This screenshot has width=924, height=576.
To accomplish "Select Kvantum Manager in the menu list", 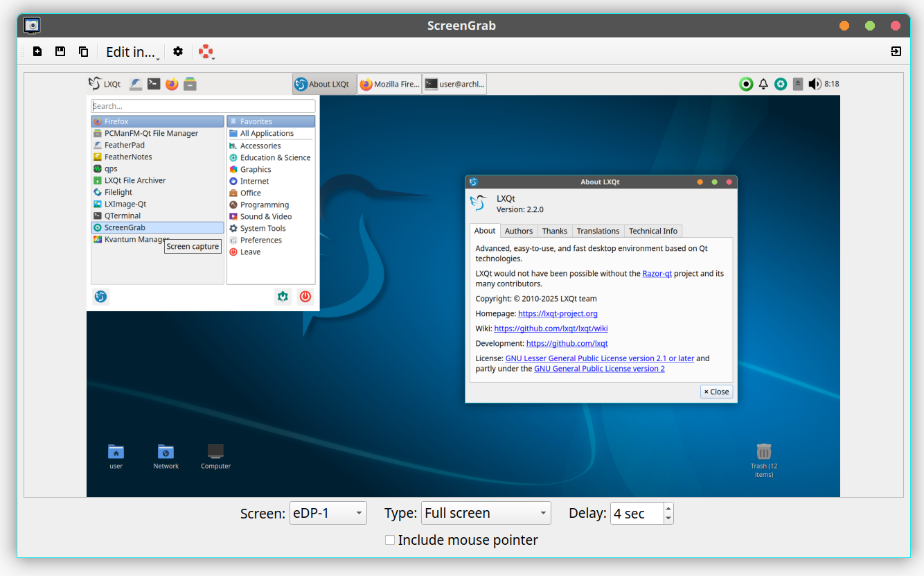I will click(157, 239).
